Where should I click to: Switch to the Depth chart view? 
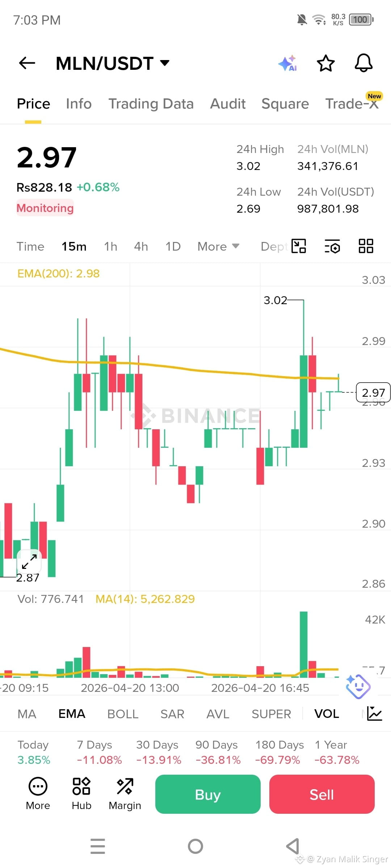tap(274, 247)
